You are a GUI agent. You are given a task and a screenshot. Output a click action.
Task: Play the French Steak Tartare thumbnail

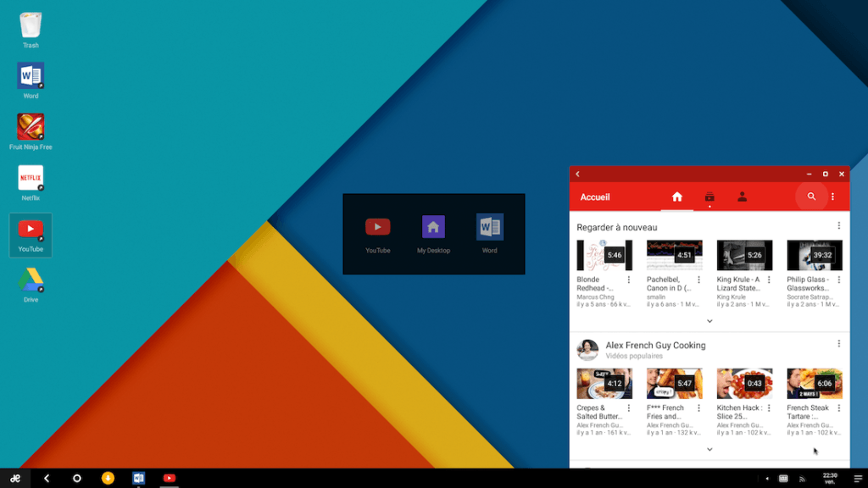pyautogui.click(x=815, y=384)
